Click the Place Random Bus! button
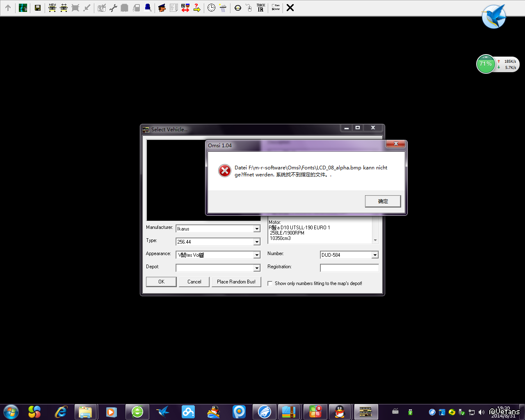 [x=236, y=282]
